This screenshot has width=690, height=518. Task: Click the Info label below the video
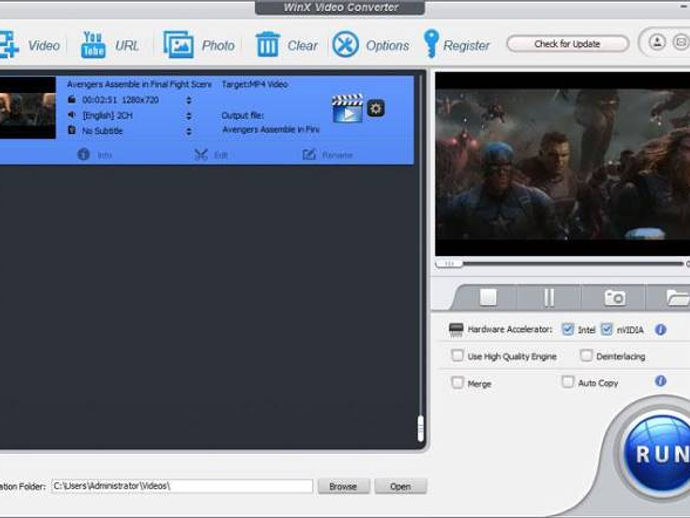click(x=104, y=155)
